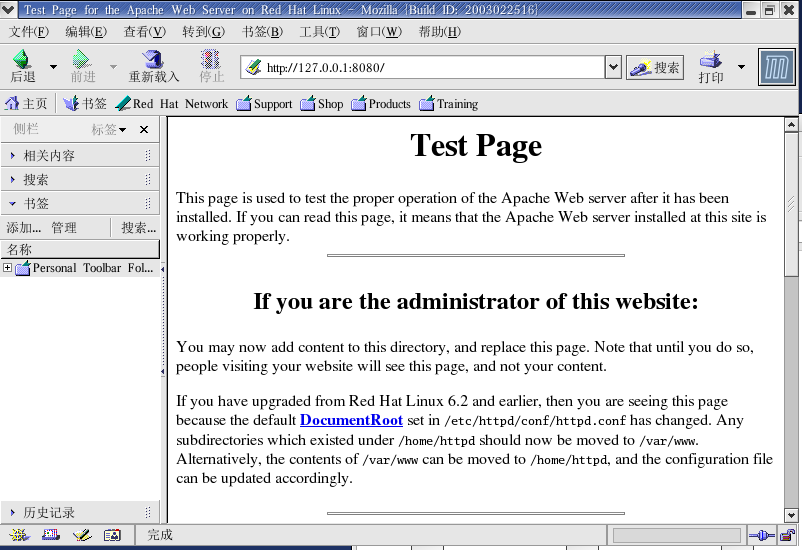
Task: Open Mail from the status bar icon
Action: click(x=51, y=535)
